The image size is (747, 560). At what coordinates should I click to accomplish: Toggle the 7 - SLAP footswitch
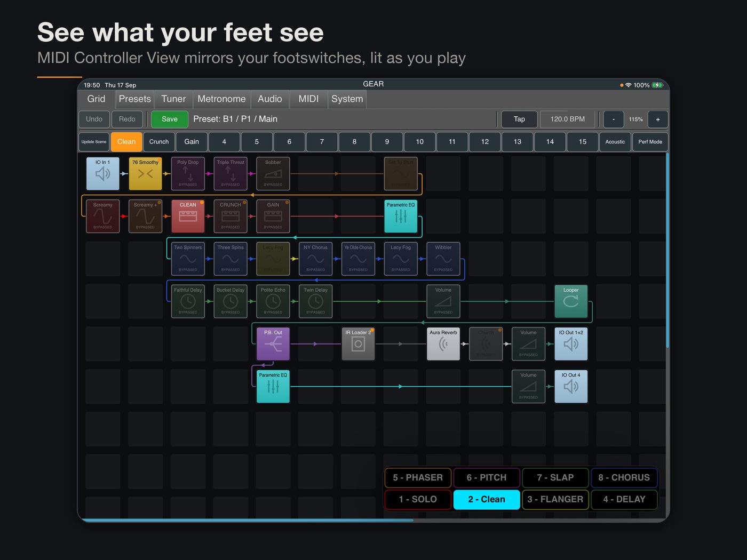[555, 478]
